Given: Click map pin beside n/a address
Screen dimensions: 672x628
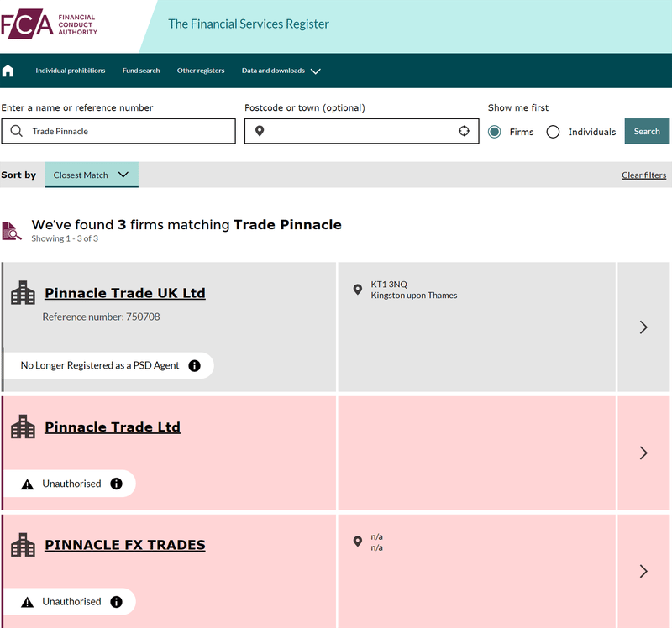Looking at the screenshot, I should click(x=358, y=542).
